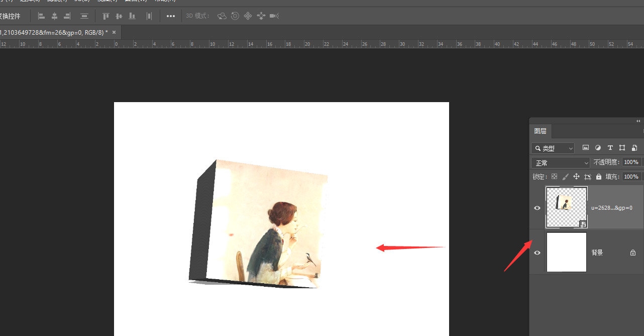
Task: Switch to the 图层 panel tab
Action: [541, 131]
